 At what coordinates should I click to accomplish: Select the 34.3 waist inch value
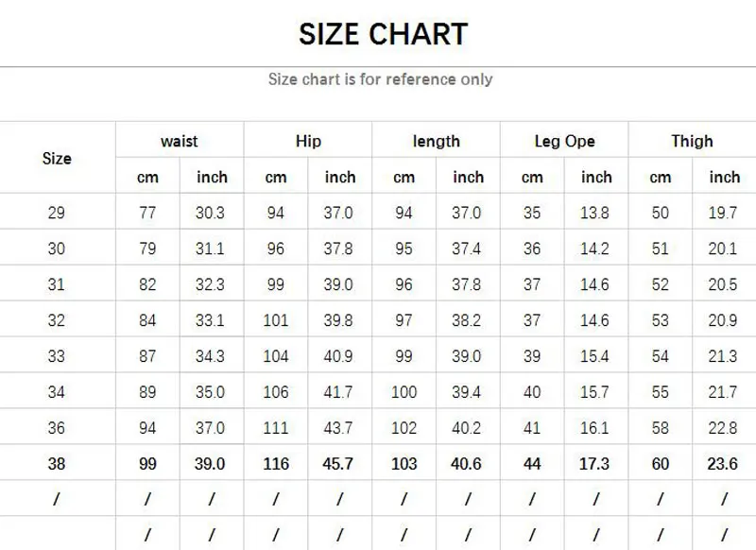(x=210, y=356)
